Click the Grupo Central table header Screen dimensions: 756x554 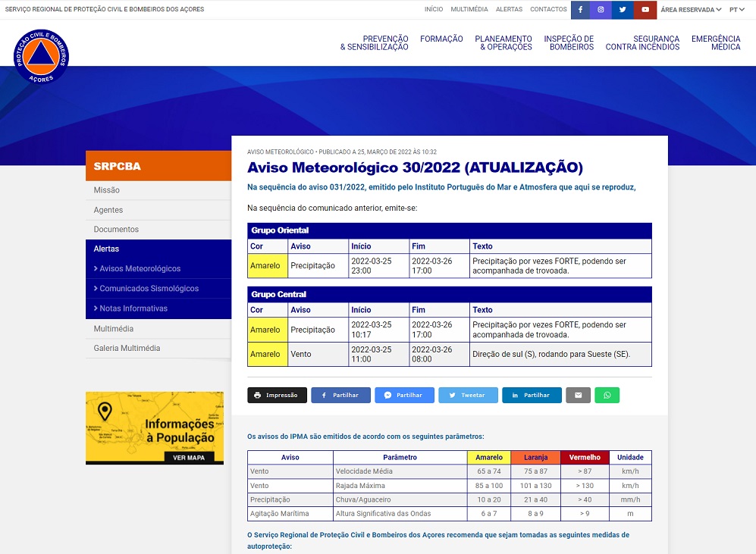tap(450, 294)
